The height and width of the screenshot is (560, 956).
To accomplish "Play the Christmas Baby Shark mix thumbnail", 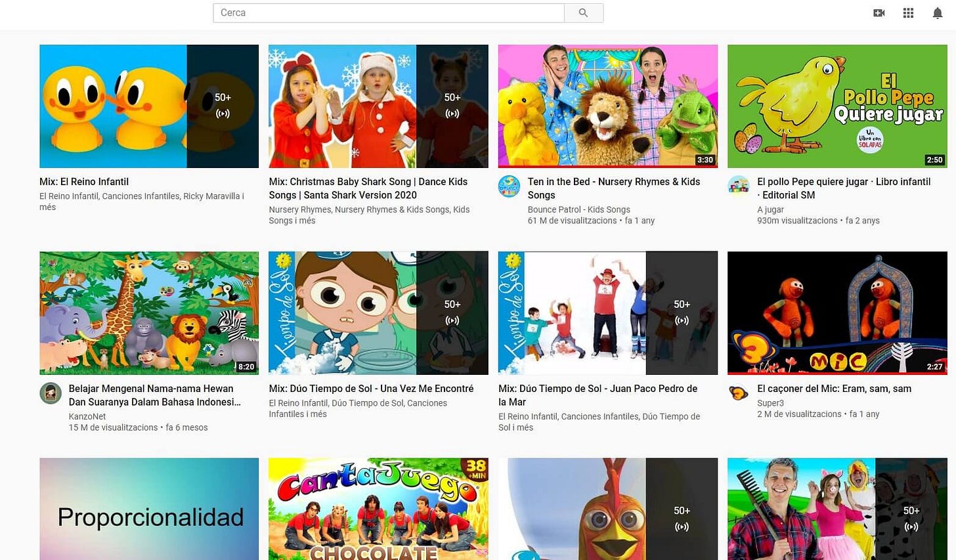I will pyautogui.click(x=378, y=106).
